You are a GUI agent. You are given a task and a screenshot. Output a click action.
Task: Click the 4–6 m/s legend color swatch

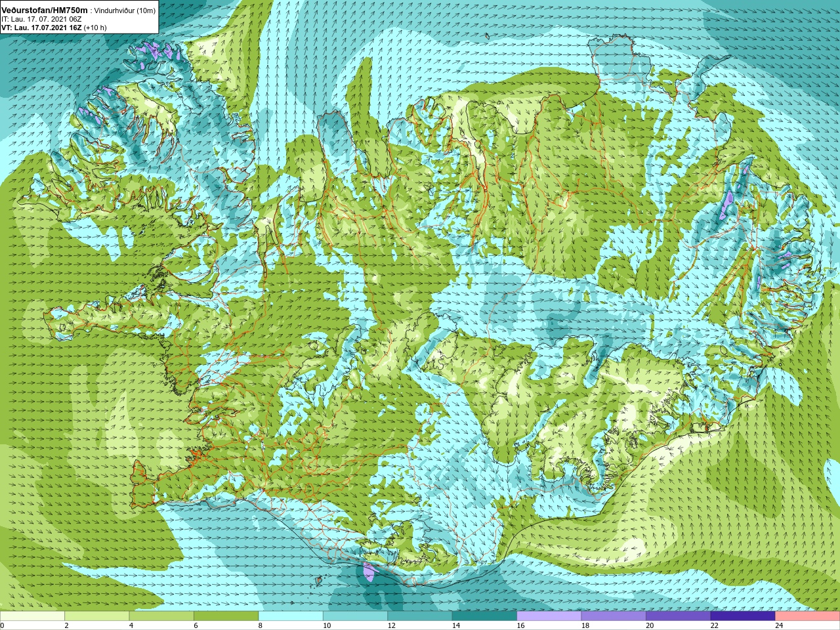coord(161,616)
